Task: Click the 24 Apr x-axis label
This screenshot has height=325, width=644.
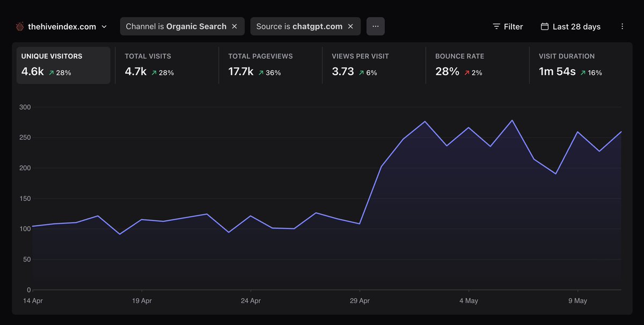Action: pyautogui.click(x=251, y=301)
